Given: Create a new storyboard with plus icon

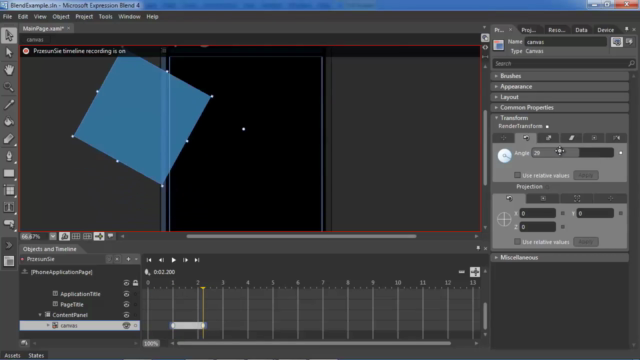Looking at the screenshot, I should (128, 259).
